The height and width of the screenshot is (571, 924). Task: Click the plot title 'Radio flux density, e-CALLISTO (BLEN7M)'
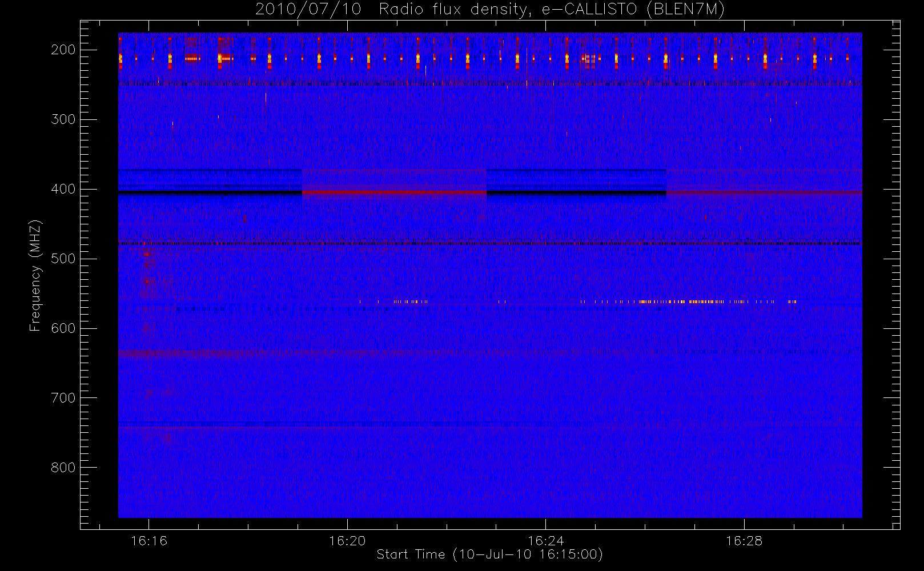click(x=552, y=10)
